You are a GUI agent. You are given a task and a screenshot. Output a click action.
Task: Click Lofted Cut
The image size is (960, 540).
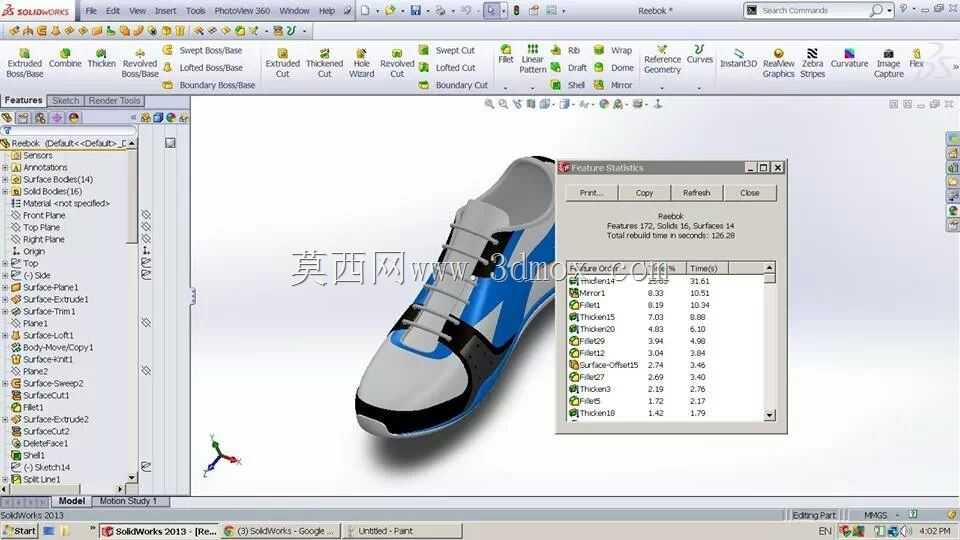click(x=448, y=67)
